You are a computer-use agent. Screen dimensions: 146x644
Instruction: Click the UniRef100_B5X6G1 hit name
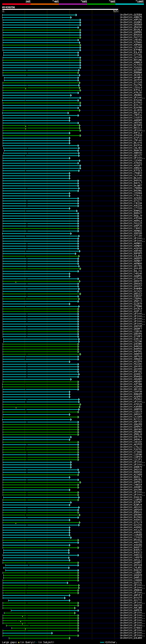131,540
